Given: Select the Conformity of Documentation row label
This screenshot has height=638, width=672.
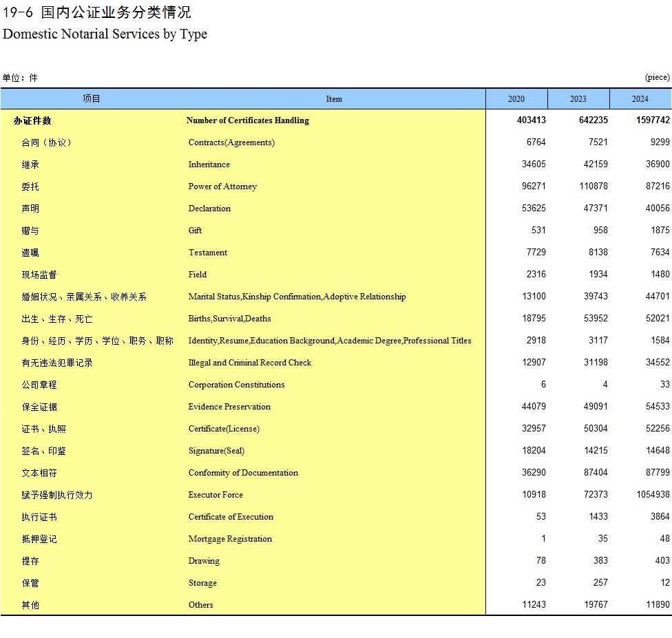Looking at the screenshot, I should 243,473.
